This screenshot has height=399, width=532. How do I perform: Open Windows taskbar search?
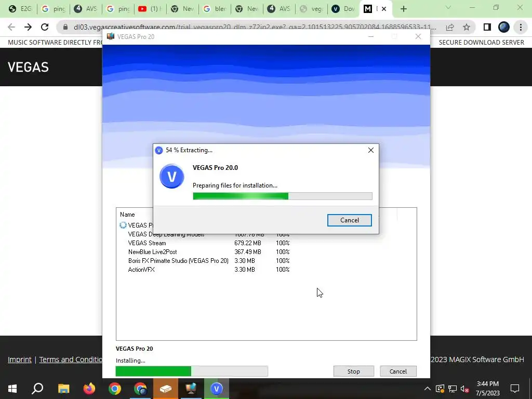37,389
